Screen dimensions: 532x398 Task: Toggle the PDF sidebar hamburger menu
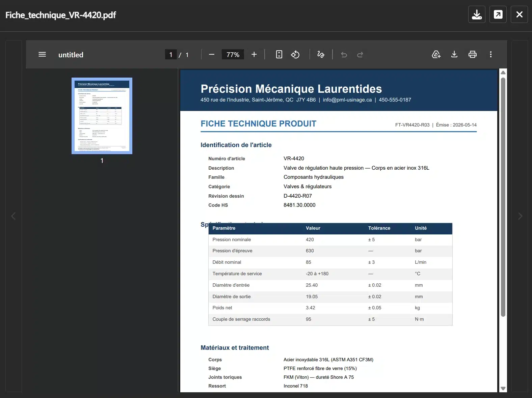pyautogui.click(x=42, y=54)
